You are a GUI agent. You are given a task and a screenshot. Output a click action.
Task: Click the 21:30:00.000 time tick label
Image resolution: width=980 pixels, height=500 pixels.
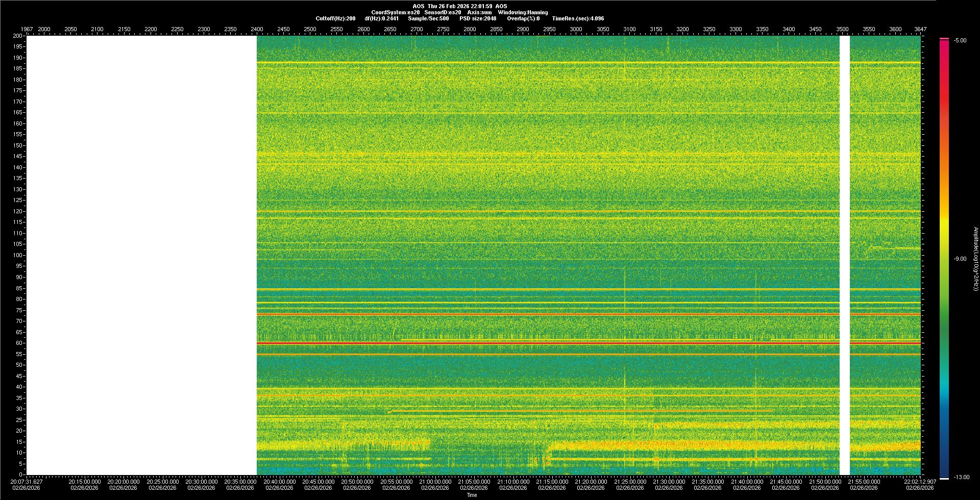coord(669,481)
